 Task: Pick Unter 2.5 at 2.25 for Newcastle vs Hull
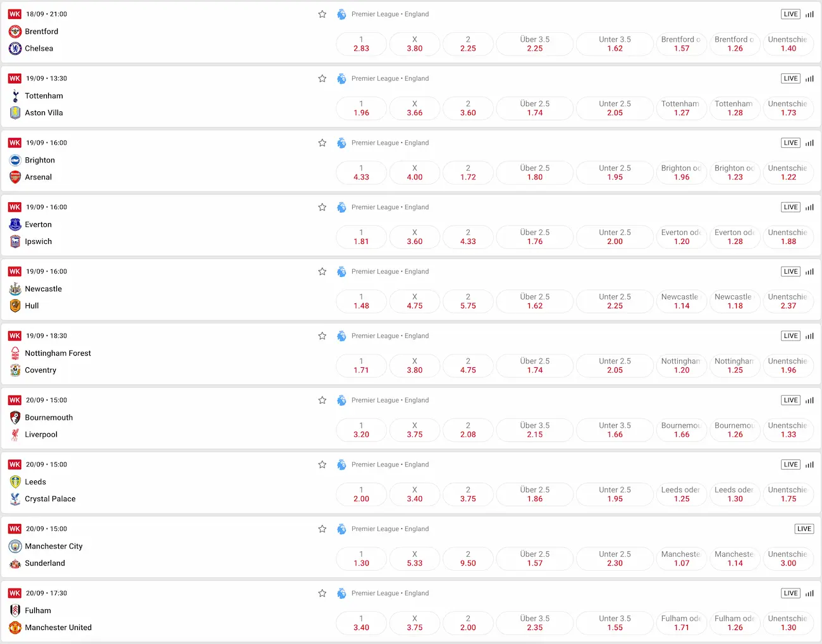[x=615, y=301]
